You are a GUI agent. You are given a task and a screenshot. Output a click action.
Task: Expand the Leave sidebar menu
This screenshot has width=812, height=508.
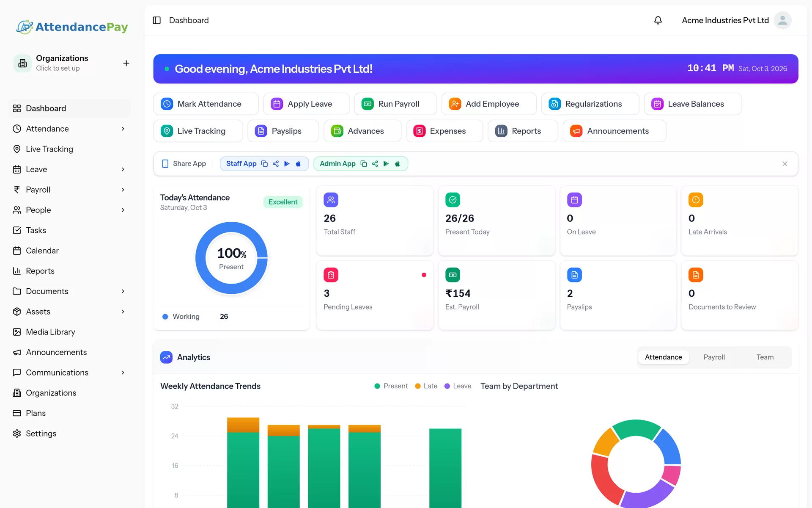70,169
